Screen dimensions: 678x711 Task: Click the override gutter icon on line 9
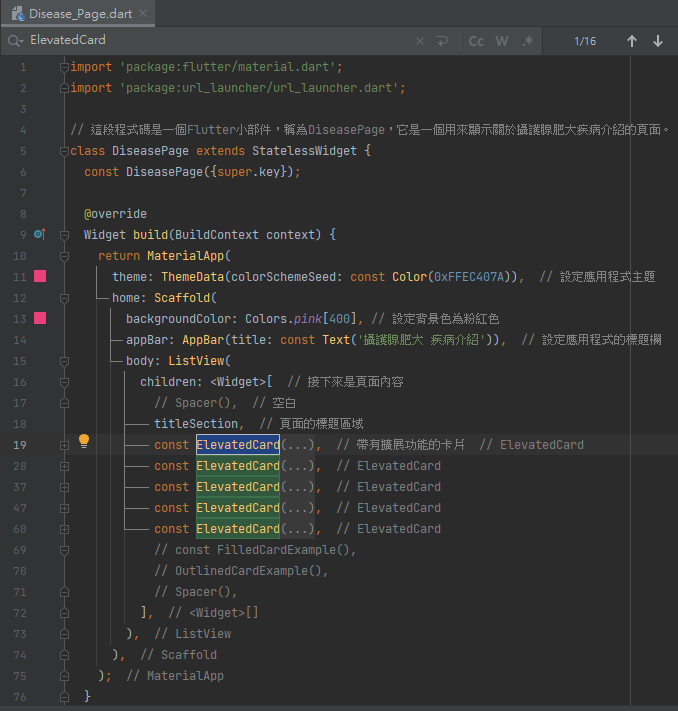point(40,235)
